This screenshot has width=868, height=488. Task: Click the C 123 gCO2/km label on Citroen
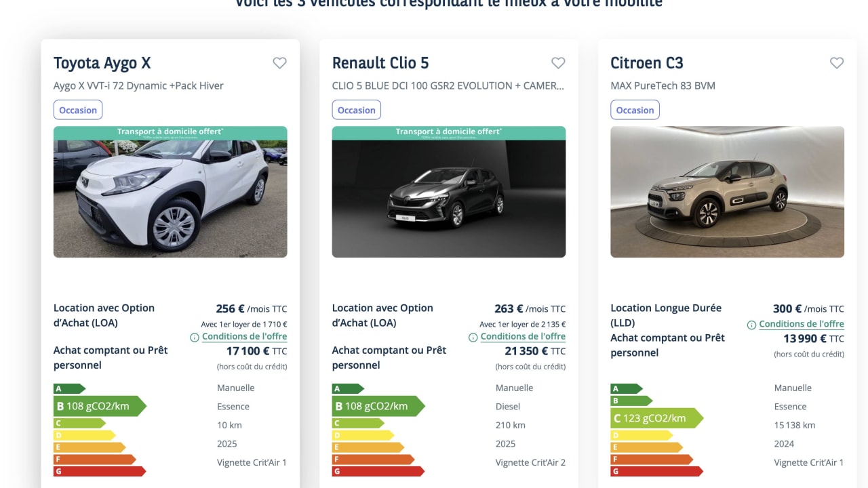(x=657, y=418)
